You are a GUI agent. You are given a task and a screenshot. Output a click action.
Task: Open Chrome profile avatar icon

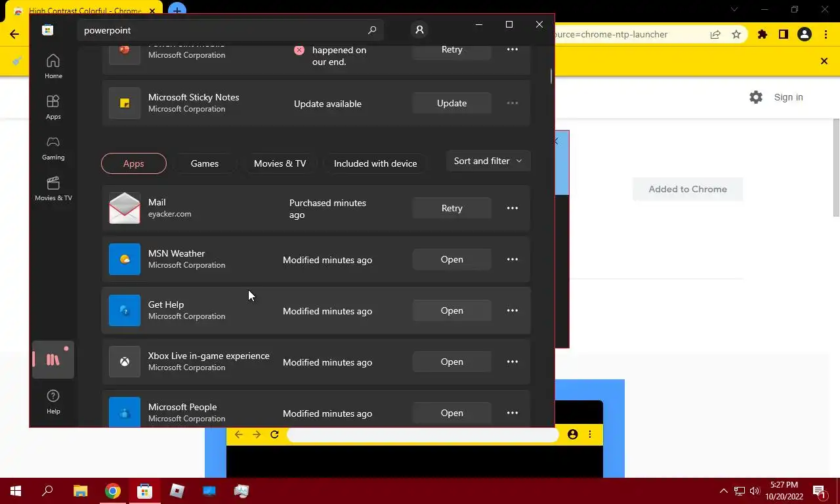click(805, 34)
